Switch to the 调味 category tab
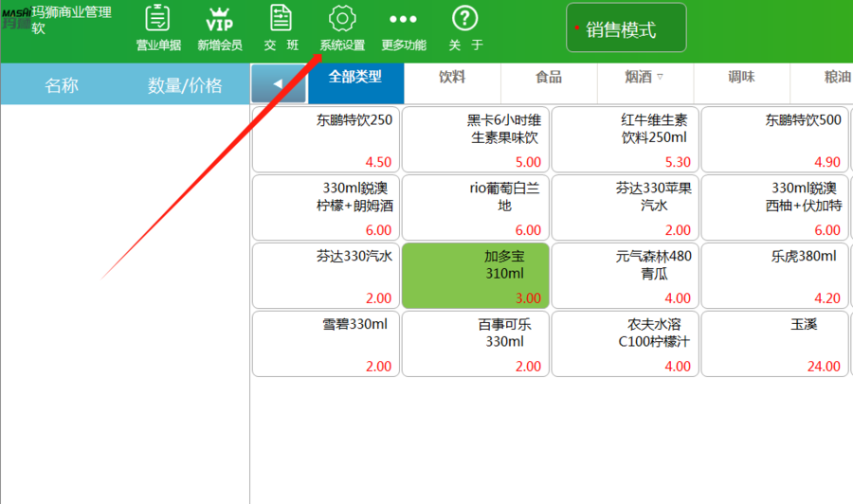 (741, 83)
